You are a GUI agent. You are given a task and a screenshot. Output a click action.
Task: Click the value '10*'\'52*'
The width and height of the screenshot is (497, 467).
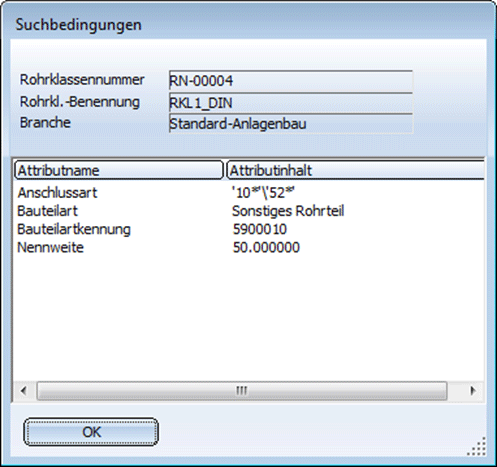tap(263, 193)
